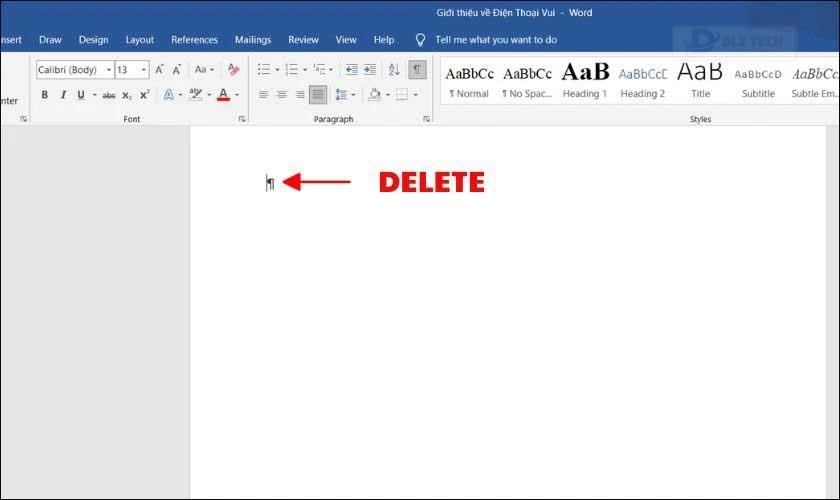This screenshot has height=500, width=840.
Task: Open the View tab
Action: click(x=346, y=40)
